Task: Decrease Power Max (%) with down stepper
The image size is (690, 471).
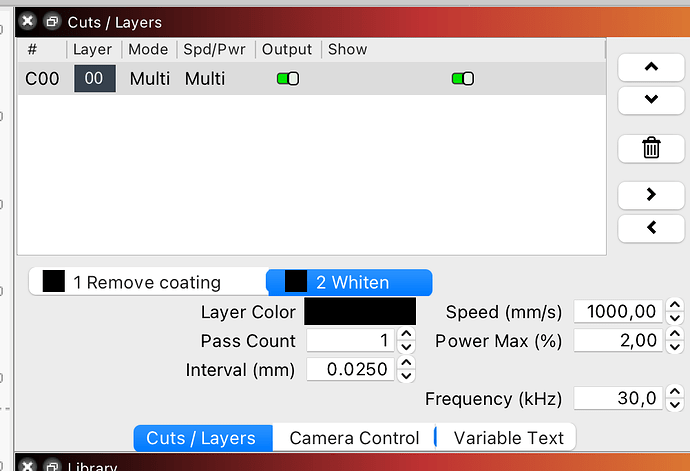Action: click(675, 347)
